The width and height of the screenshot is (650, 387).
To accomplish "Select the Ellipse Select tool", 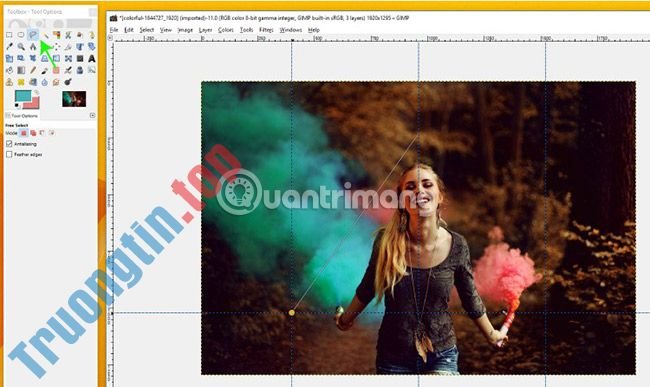I will click(21, 35).
